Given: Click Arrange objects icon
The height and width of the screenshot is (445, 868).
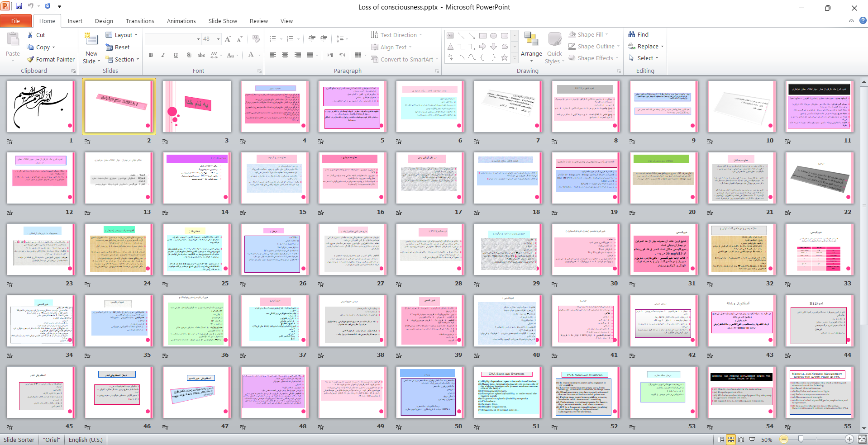Looking at the screenshot, I should (531, 40).
